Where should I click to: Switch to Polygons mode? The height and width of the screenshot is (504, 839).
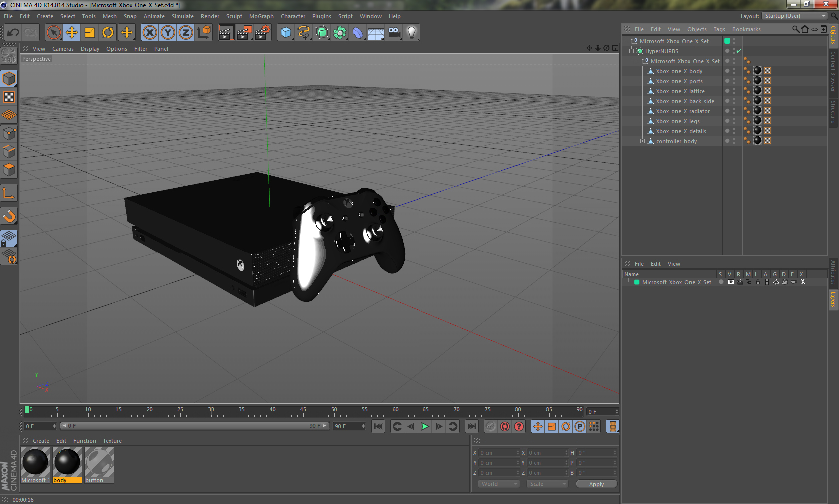(9, 170)
